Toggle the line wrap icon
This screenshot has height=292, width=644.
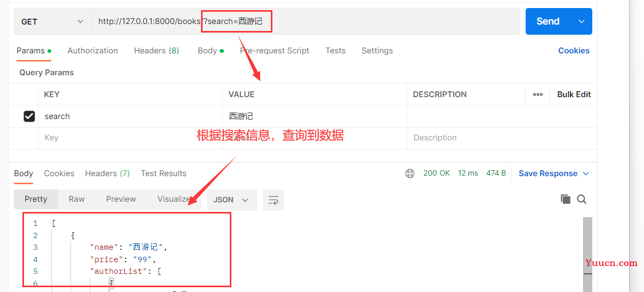coord(273,200)
